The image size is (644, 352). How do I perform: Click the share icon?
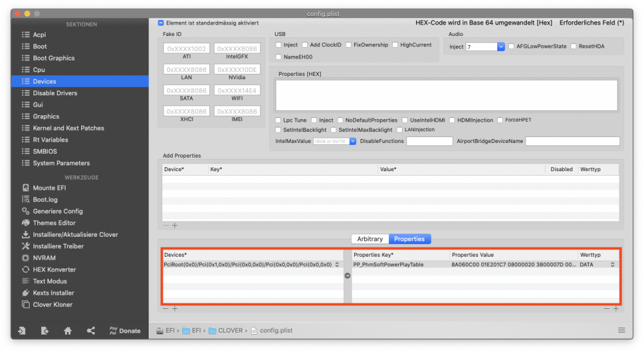tap(91, 331)
